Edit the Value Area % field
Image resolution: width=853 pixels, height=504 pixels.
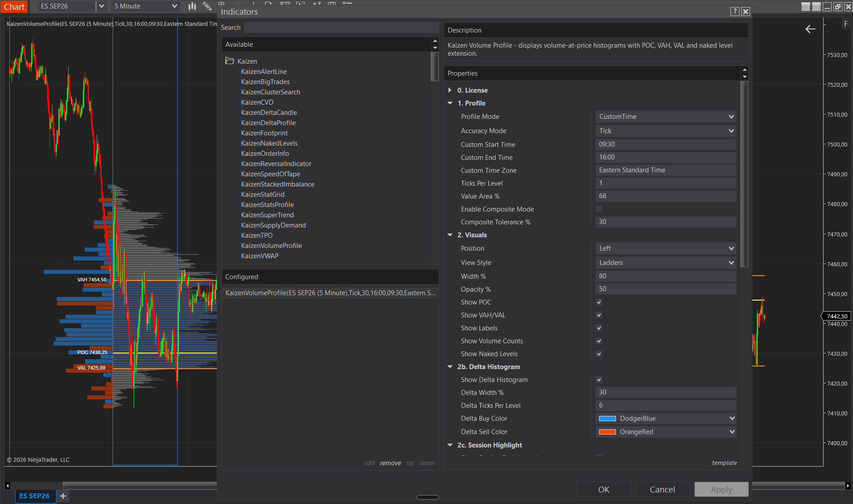click(x=666, y=196)
